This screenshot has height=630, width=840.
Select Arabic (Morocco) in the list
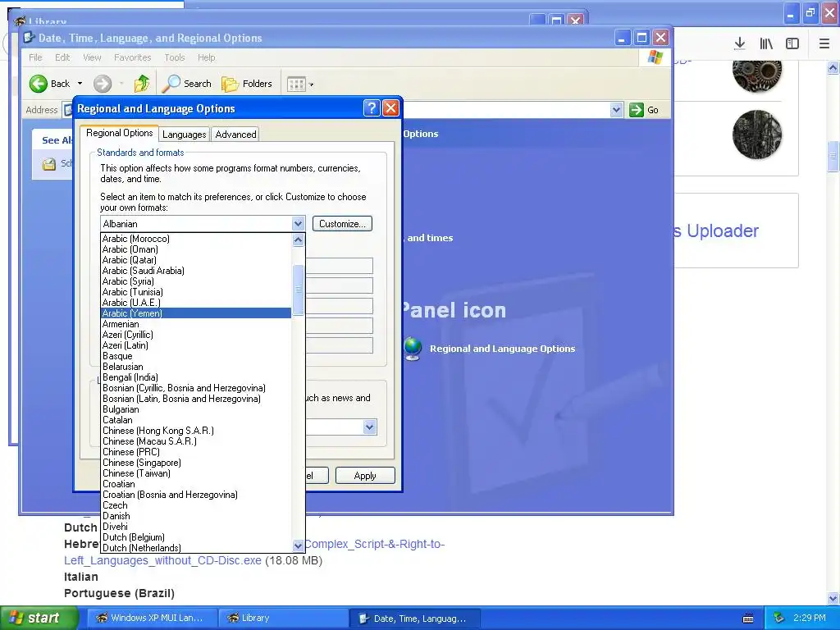[x=196, y=239]
